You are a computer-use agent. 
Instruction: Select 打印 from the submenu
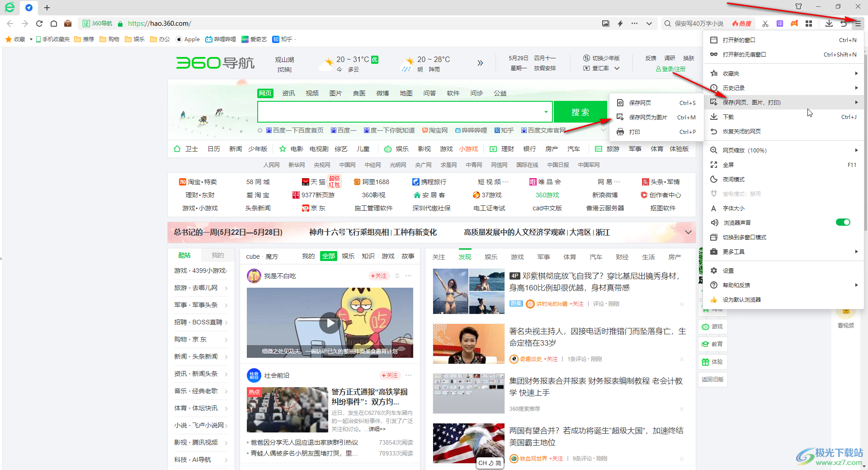click(656, 132)
